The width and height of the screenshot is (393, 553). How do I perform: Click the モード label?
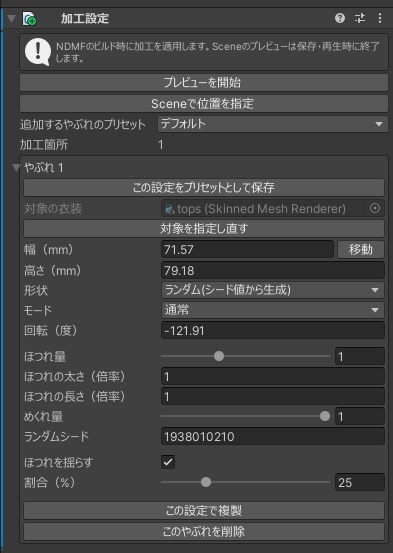(x=38, y=310)
